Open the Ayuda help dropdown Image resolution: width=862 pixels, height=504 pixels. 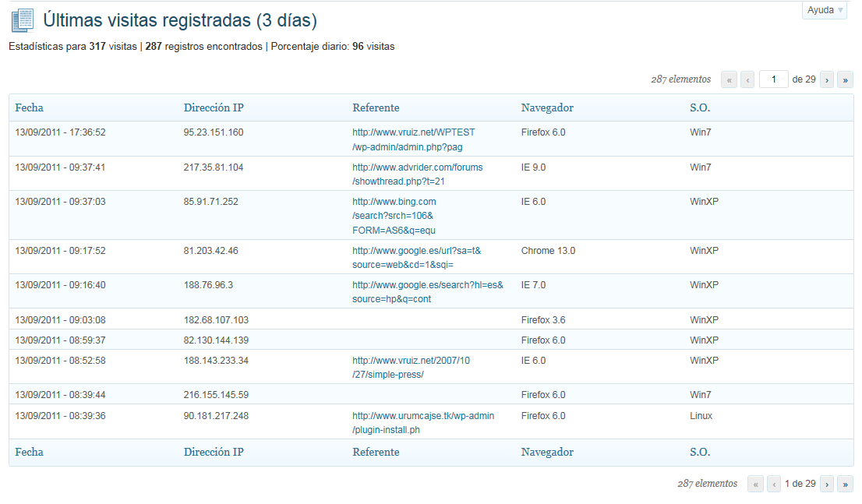click(824, 10)
